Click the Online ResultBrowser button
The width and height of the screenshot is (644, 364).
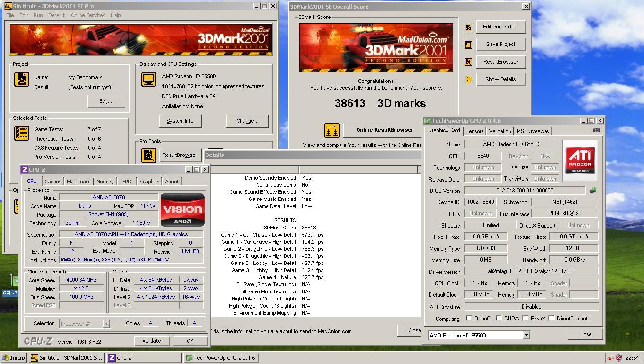tap(385, 130)
